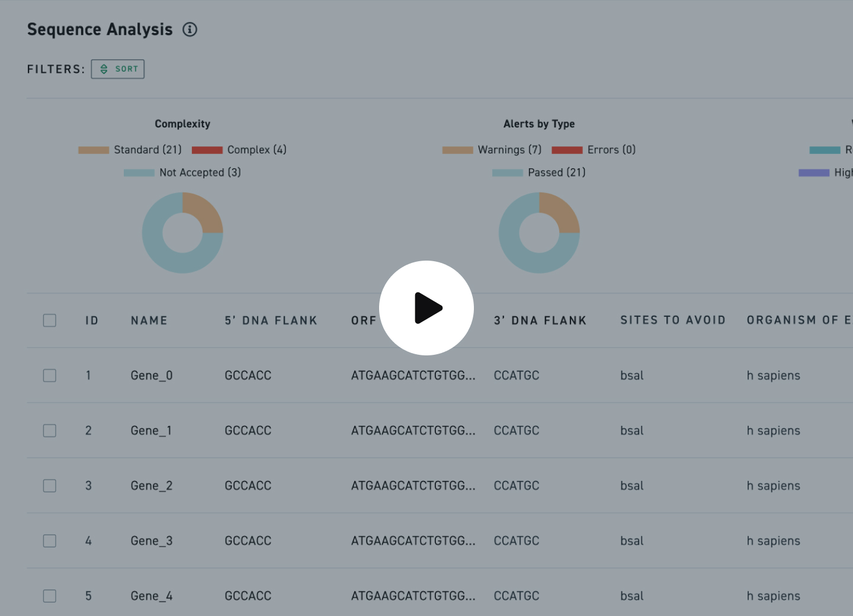The height and width of the screenshot is (616, 853).
Task: Mark the checkbox for Gene_4 row
Action: pos(50,596)
